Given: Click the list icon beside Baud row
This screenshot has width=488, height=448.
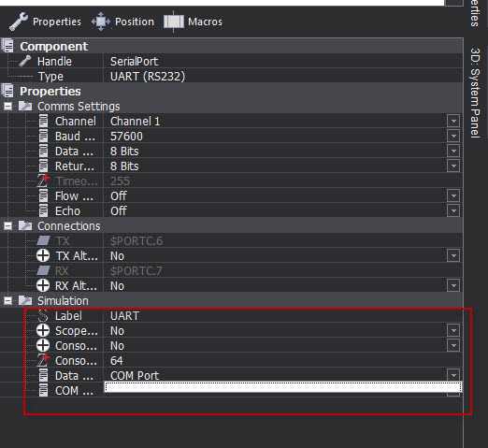Looking at the screenshot, I should pos(43,136).
